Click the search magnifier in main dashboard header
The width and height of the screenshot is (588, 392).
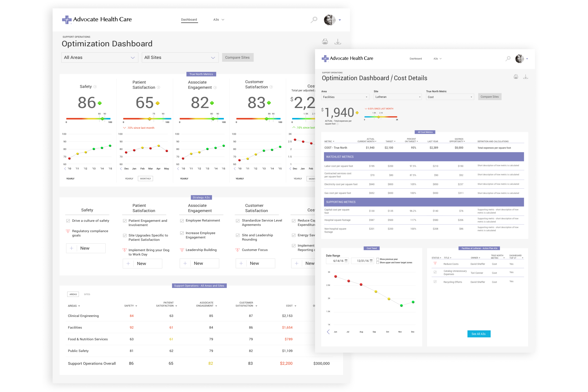[314, 20]
